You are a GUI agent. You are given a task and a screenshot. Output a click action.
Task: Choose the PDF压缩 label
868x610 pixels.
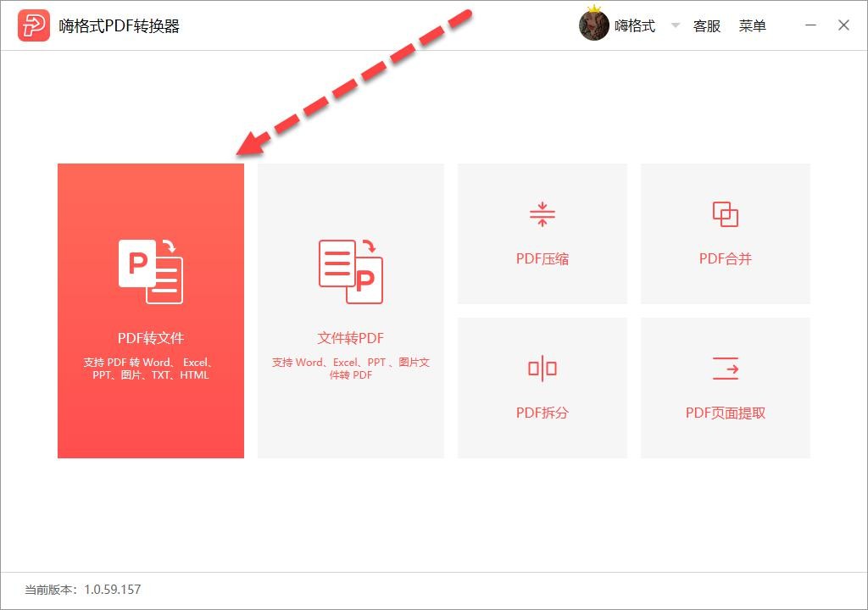pyautogui.click(x=542, y=258)
